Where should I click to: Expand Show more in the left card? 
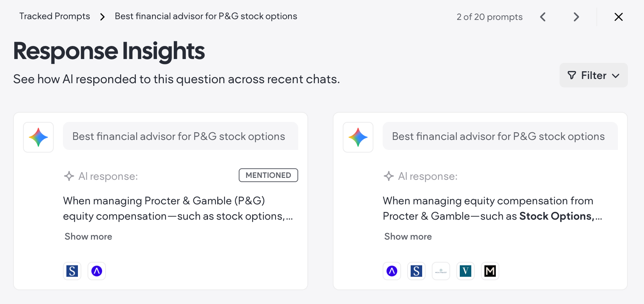click(88, 237)
